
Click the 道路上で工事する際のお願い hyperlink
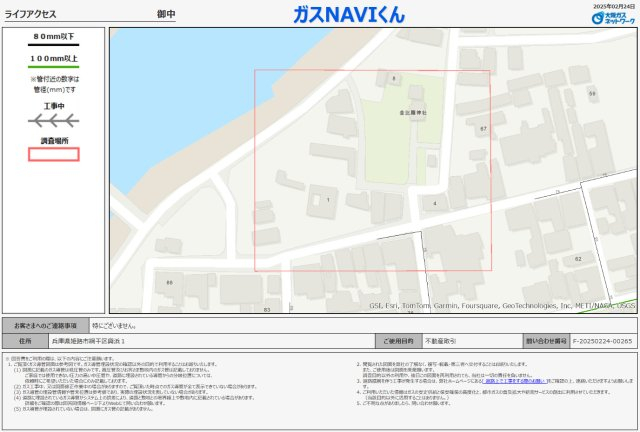514,381
